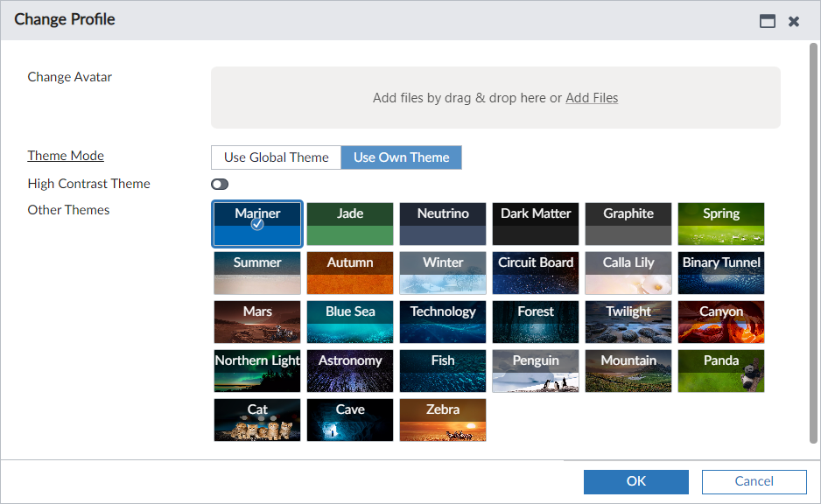
Task: Click the Add Files link
Action: click(592, 97)
